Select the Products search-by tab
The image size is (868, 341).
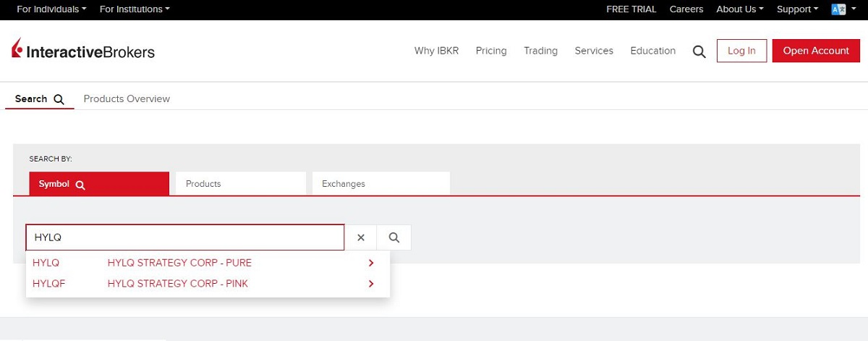click(241, 184)
